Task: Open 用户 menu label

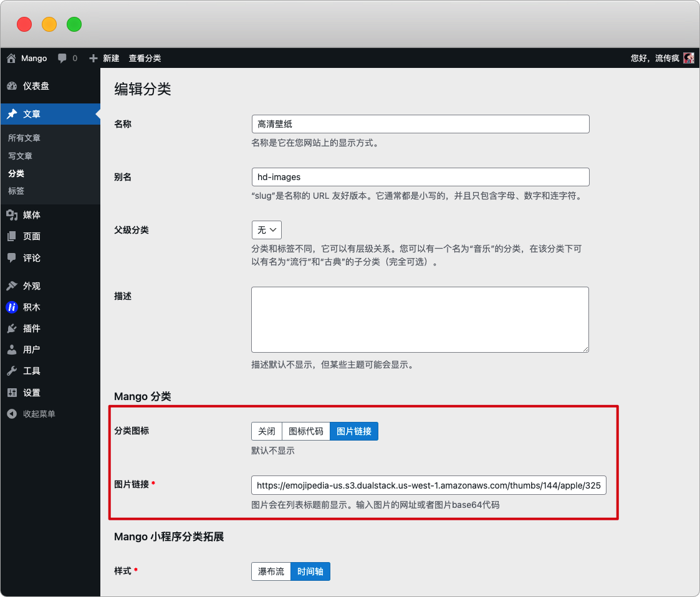Action: 32,350
